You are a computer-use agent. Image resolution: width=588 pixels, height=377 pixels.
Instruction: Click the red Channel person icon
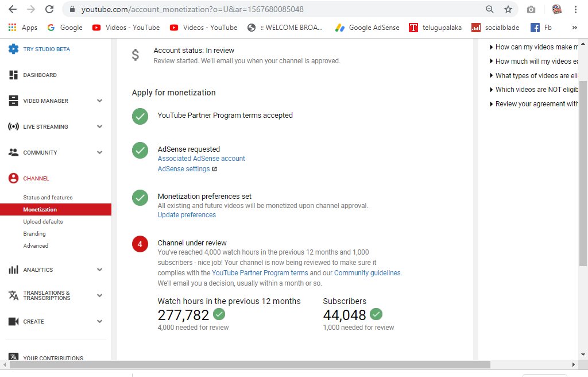(14, 178)
